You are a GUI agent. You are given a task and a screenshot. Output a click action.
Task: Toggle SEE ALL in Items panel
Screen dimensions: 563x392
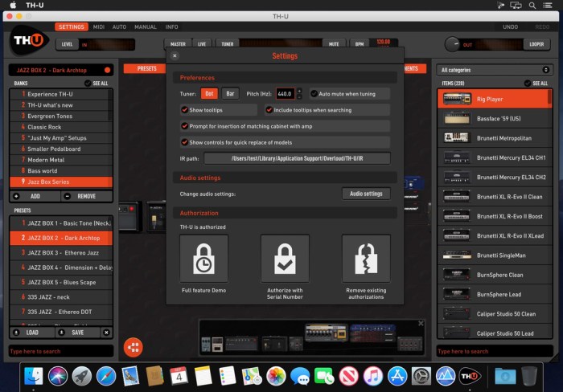[x=528, y=84]
